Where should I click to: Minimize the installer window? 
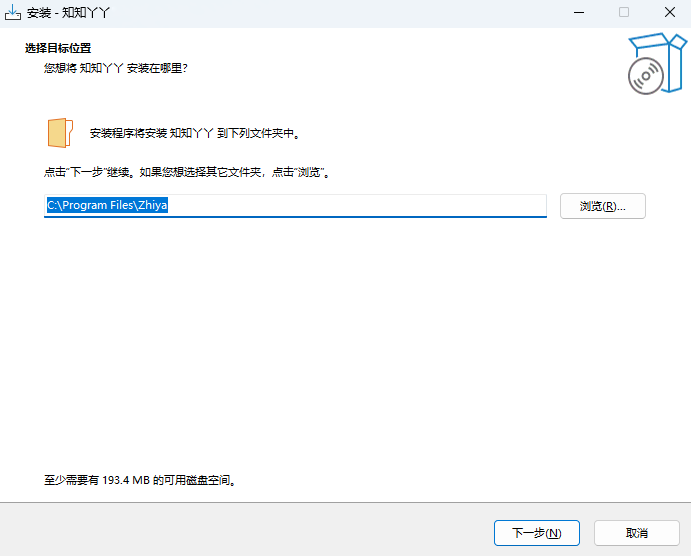pyautogui.click(x=578, y=12)
